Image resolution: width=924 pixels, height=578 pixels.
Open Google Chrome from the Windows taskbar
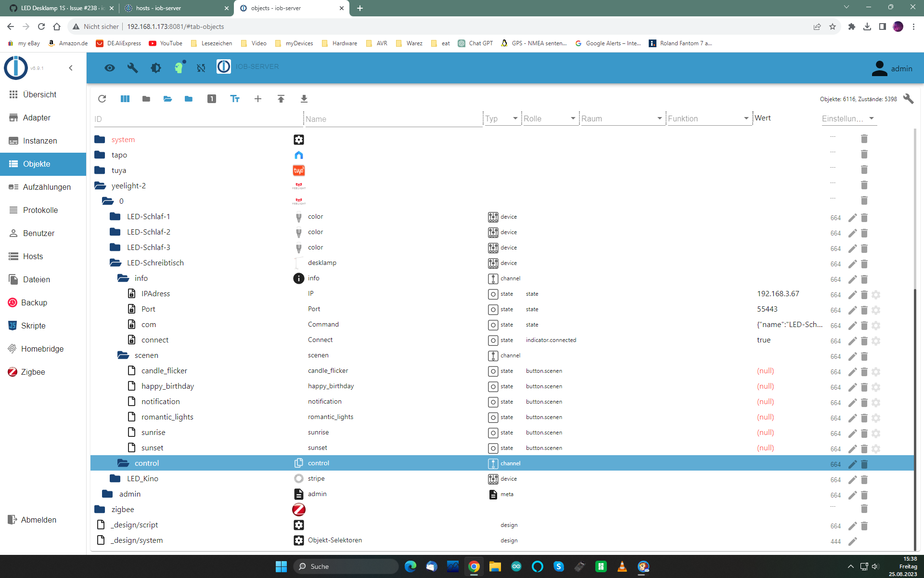tap(474, 566)
